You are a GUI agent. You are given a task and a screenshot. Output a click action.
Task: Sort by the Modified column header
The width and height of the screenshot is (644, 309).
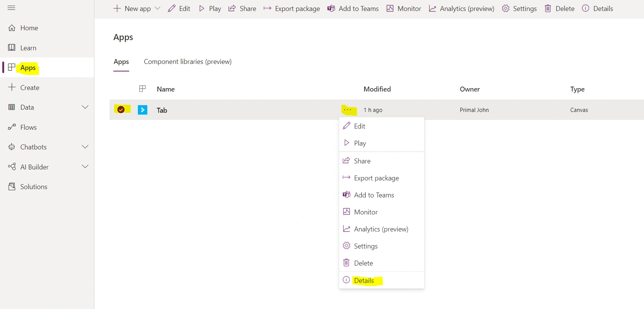click(x=377, y=89)
